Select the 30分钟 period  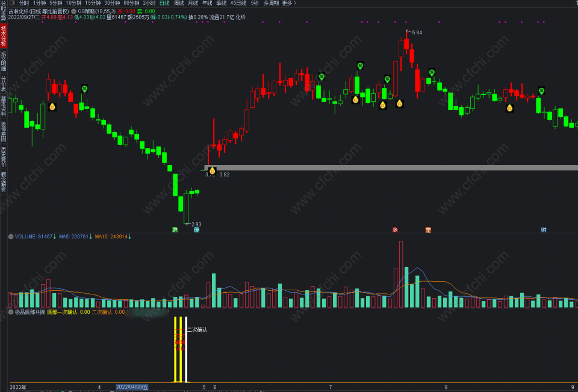pyautogui.click(x=112, y=3)
